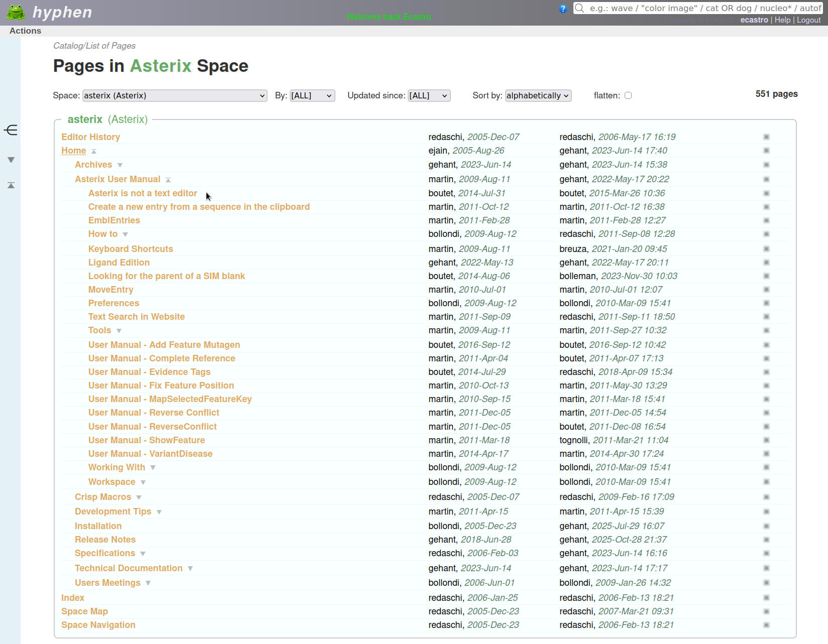This screenshot has height=644, width=828.
Task: Click delete icon in Ligand Edition row
Action: [766, 263]
